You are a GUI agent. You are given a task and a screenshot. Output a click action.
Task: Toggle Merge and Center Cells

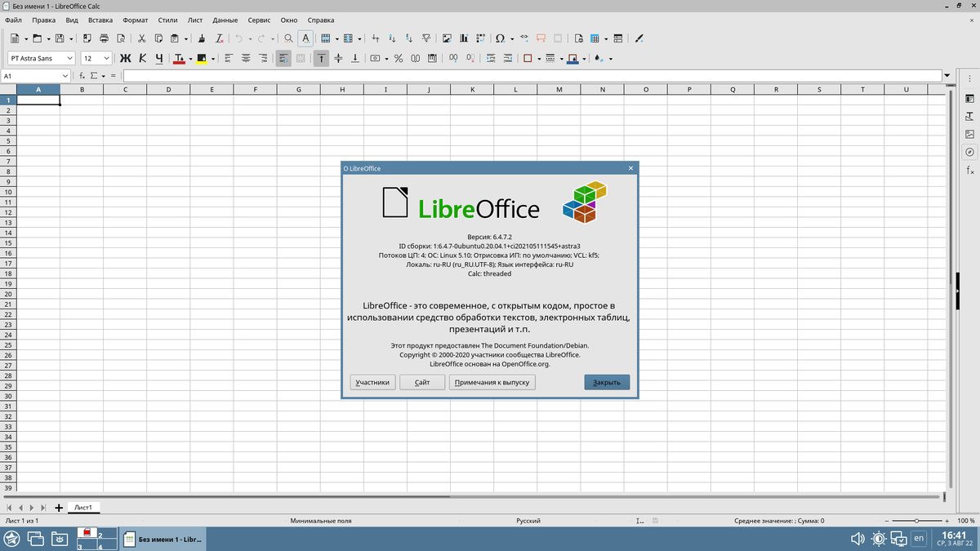point(301,58)
